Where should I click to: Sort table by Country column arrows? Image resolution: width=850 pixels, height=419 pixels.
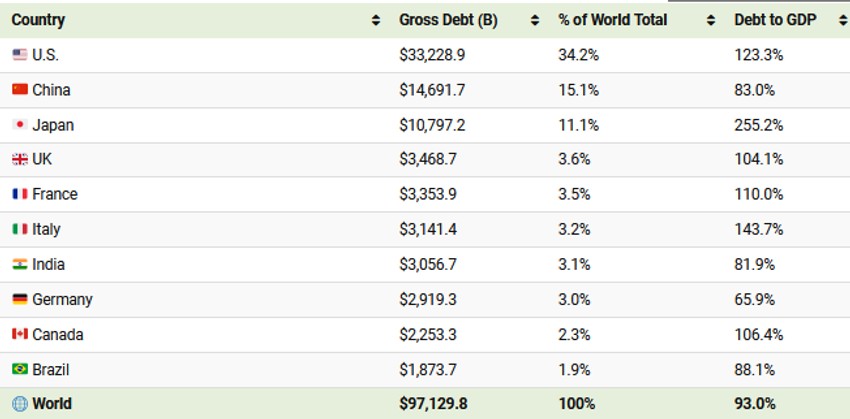[376, 20]
